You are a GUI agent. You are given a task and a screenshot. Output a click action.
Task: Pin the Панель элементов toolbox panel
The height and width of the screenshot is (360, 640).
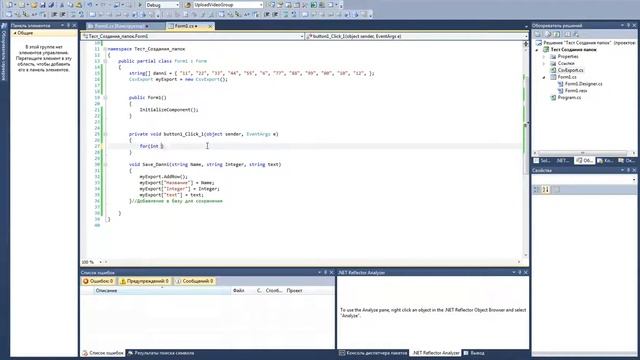68,26
